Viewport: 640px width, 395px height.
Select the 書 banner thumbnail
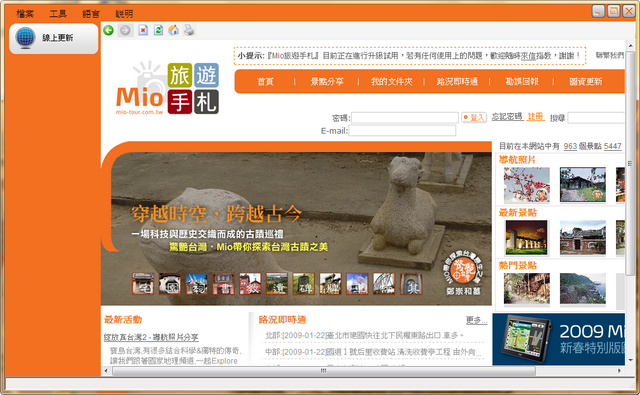click(223, 284)
